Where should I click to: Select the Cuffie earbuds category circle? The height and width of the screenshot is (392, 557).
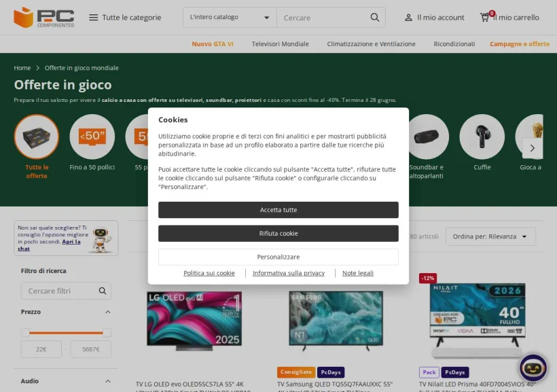click(x=482, y=137)
